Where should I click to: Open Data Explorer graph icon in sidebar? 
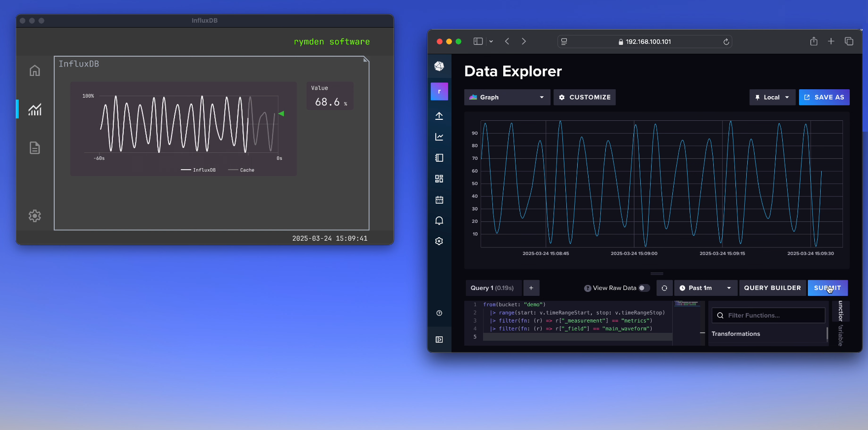439,137
